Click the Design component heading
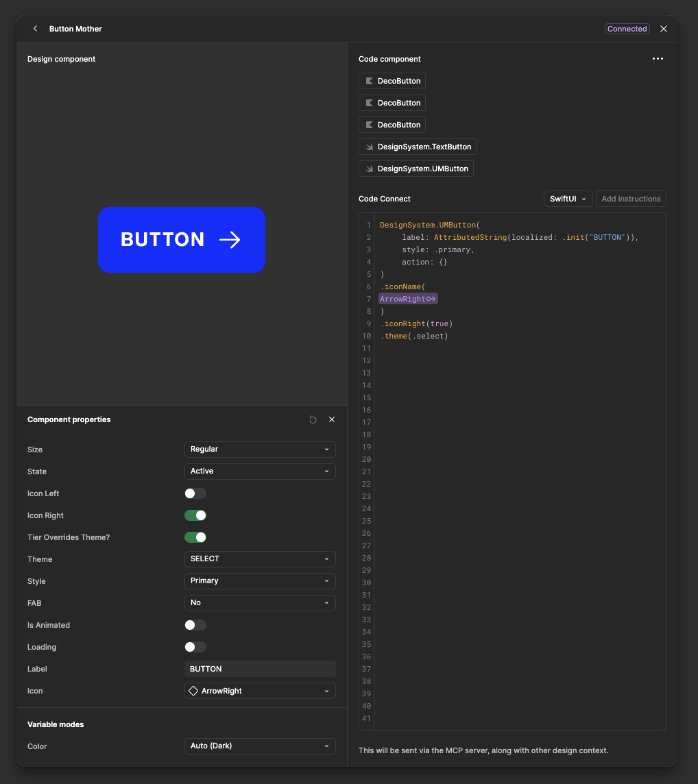 (x=61, y=59)
